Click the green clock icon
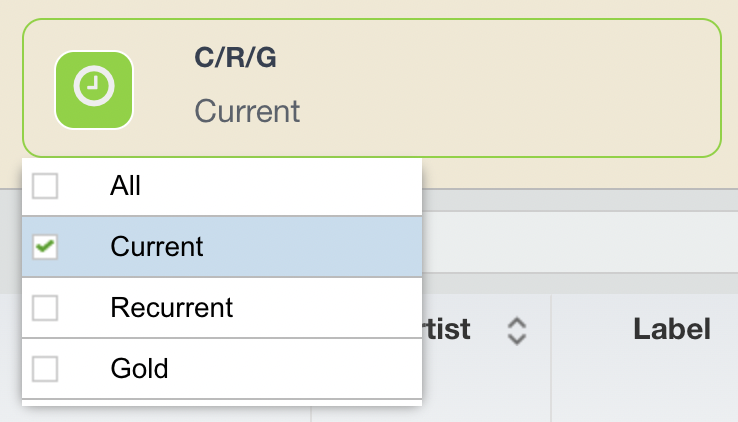Viewport: 738px width, 422px height. click(94, 90)
